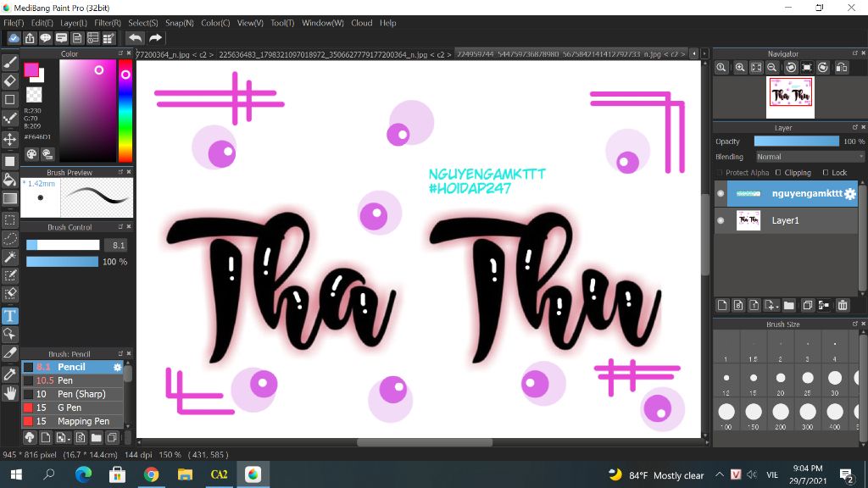
Task: Select the Hand tool
Action: click(x=10, y=393)
